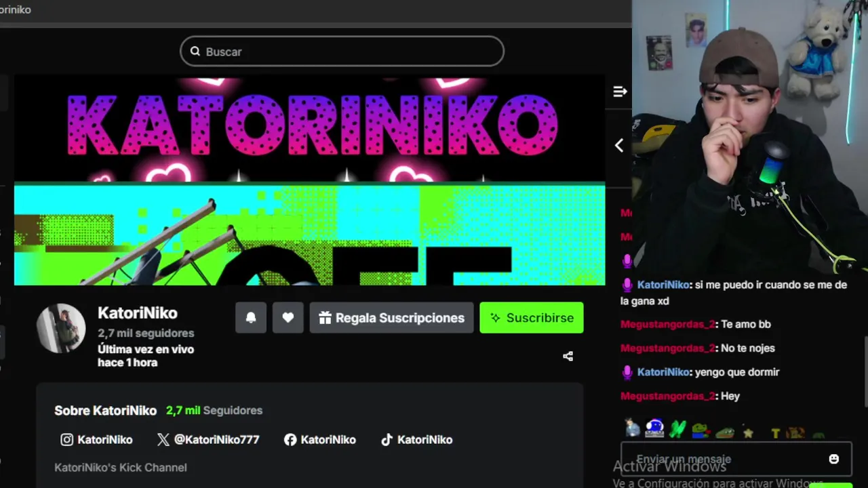
Task: Click KatoriNiko username in si me puedo ir message
Action: tap(663, 285)
